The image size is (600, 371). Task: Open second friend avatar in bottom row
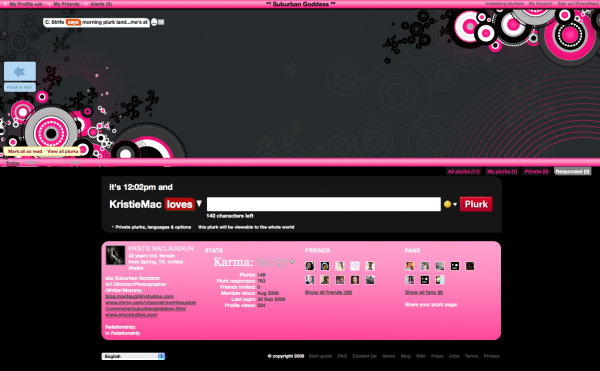click(325, 280)
